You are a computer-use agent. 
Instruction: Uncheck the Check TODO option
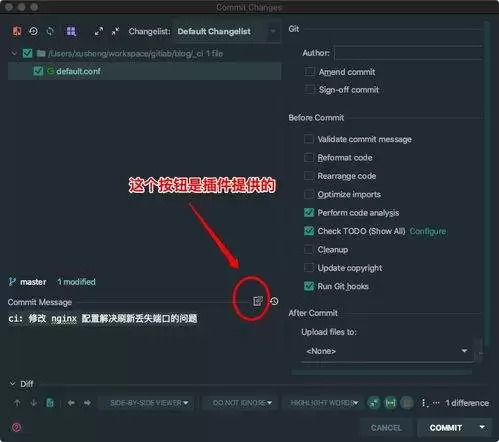point(309,231)
